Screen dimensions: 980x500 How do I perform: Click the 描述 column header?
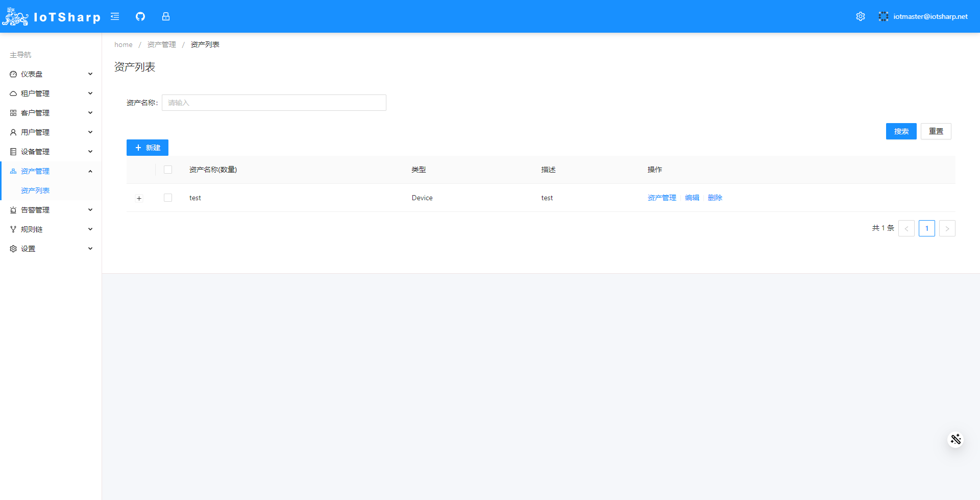(548, 170)
